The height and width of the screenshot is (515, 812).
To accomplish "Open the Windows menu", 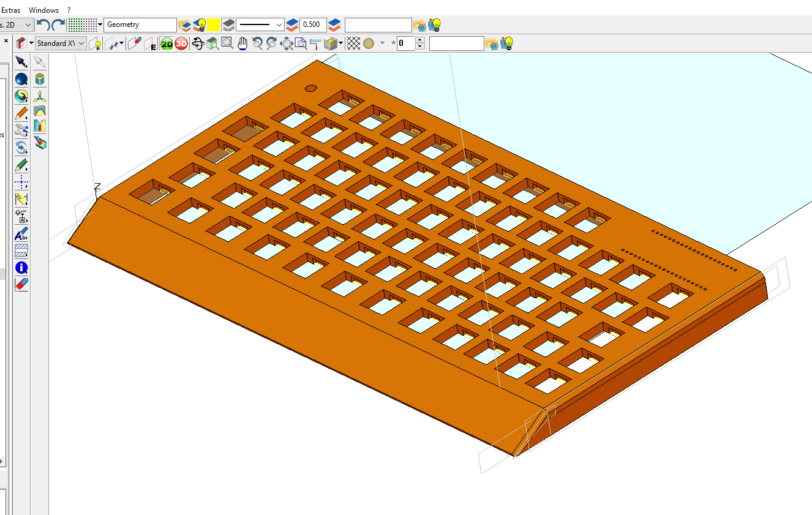I will (x=44, y=10).
